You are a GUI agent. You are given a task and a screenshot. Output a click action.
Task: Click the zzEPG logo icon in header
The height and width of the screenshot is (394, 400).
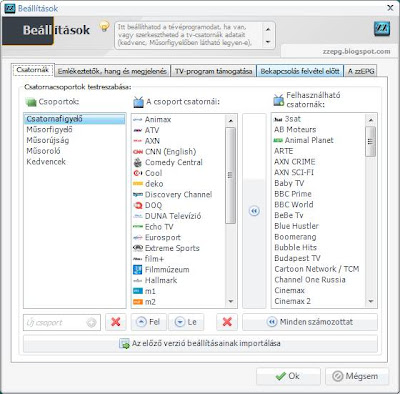click(382, 29)
